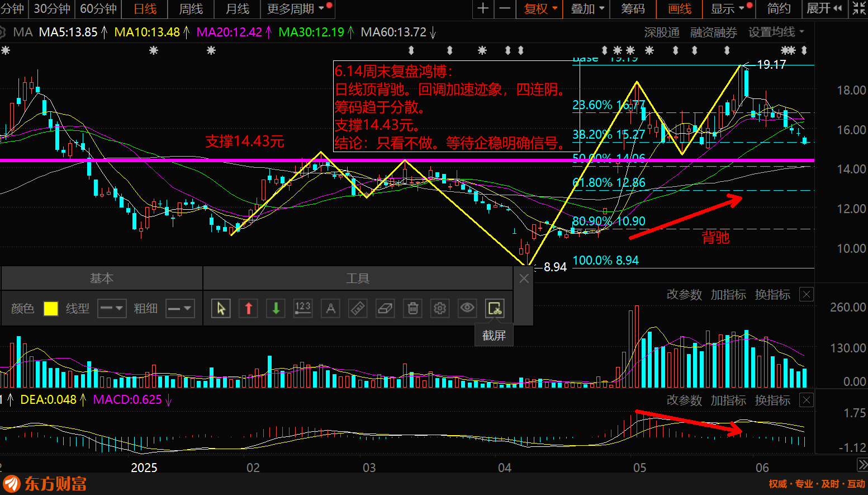Open drawing tool settings gear
The height and width of the screenshot is (495, 868).
440,308
